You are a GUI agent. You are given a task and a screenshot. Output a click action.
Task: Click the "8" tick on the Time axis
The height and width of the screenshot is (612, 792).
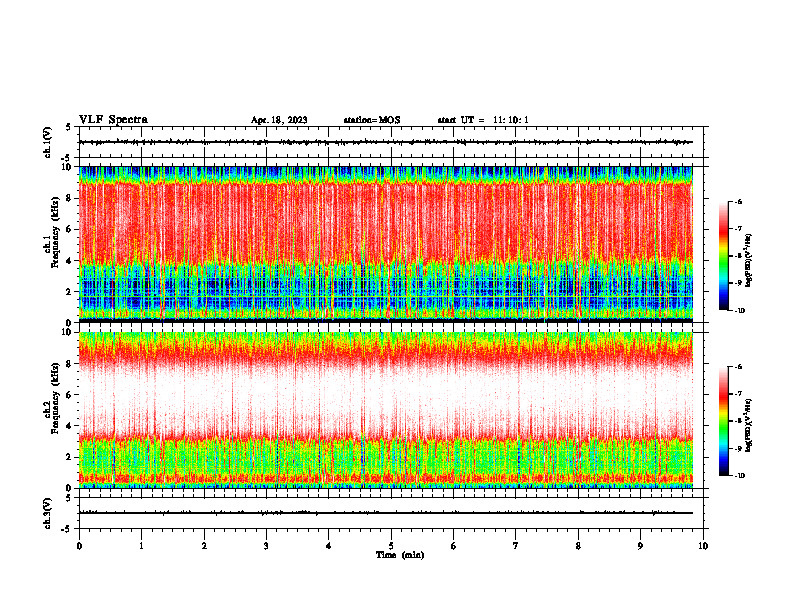578,546
